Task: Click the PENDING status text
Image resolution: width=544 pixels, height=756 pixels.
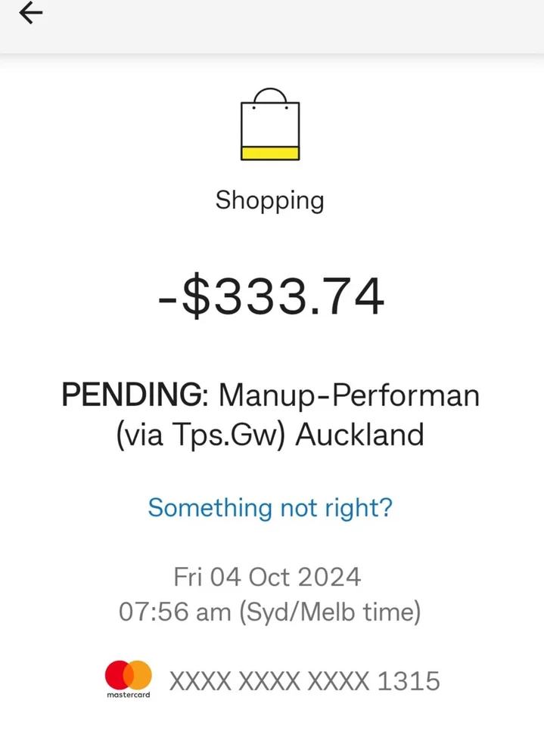Action: coord(130,395)
